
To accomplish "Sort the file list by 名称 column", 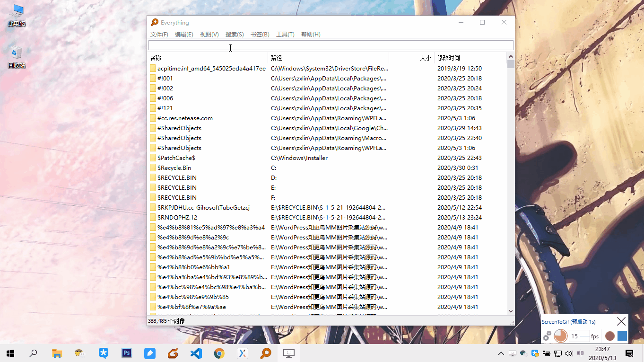I will pyautogui.click(x=156, y=57).
